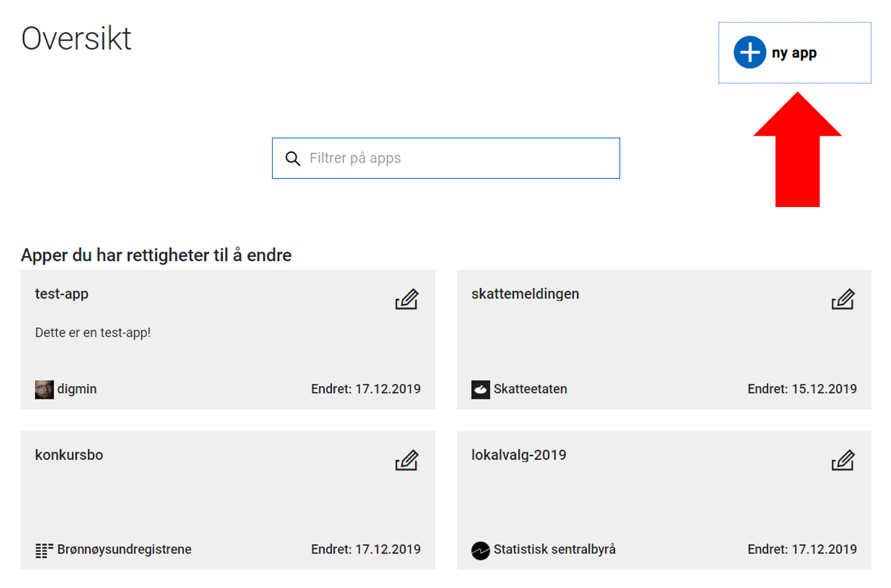
Task: Select the 'digmin' owner name
Action: [77, 389]
